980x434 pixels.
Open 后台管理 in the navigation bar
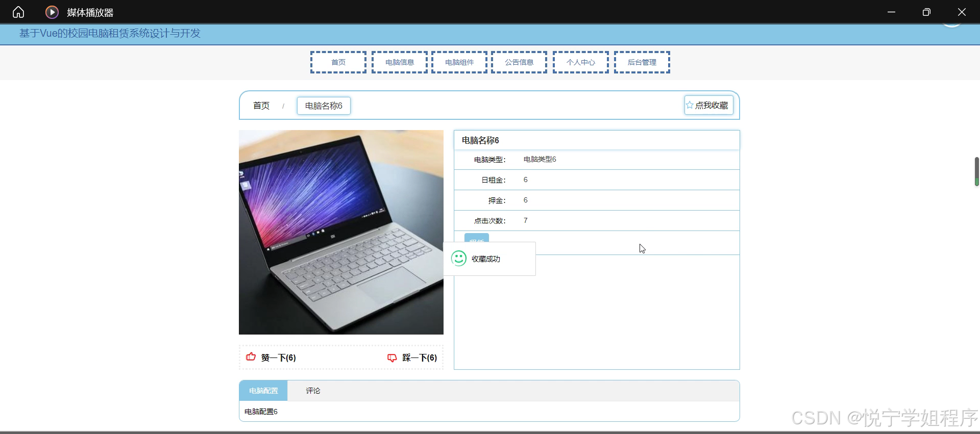tap(642, 62)
